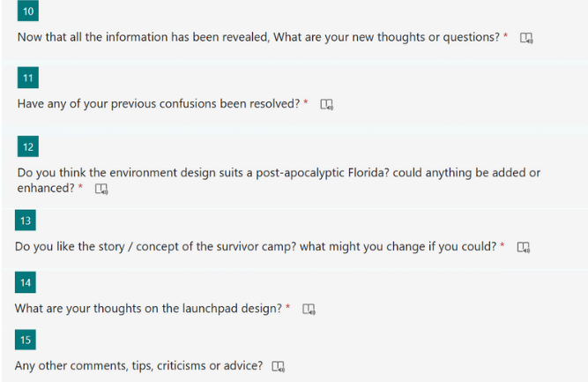Open Immersive Reader for post-apocalyptic Florida question
588x382 pixels.
101,189
